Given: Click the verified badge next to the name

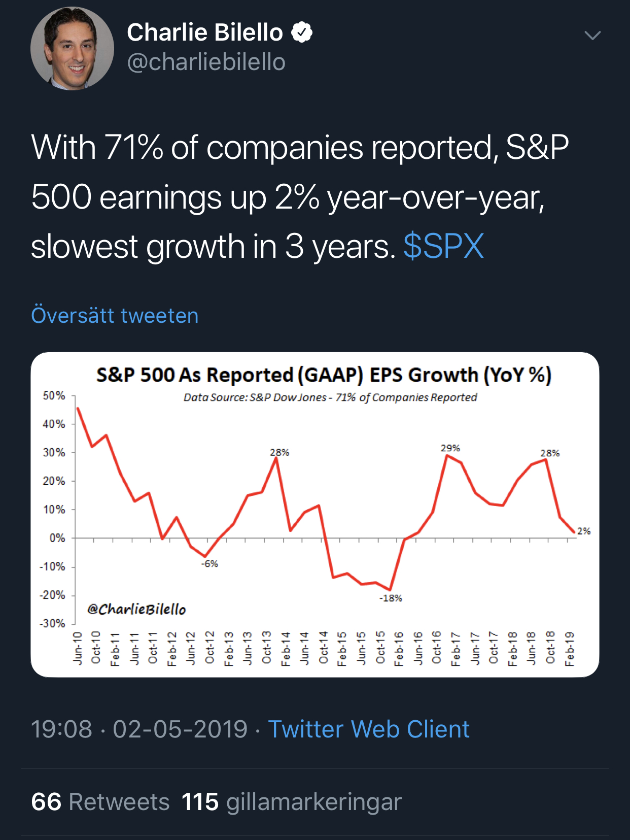Looking at the screenshot, I should (302, 32).
